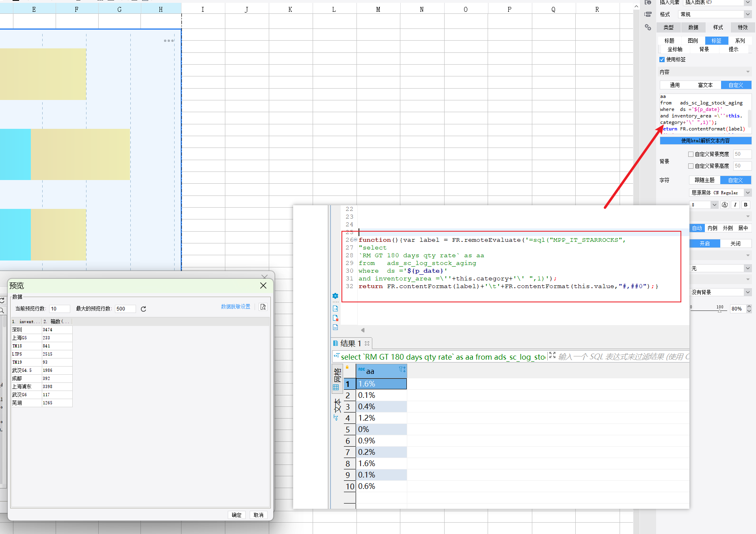Adjust the opacity slider handle
This screenshot has height=534, width=756.
coord(719,310)
